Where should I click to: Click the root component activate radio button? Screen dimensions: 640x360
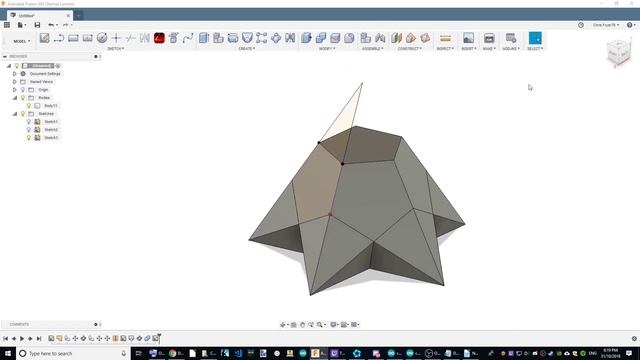58,66
